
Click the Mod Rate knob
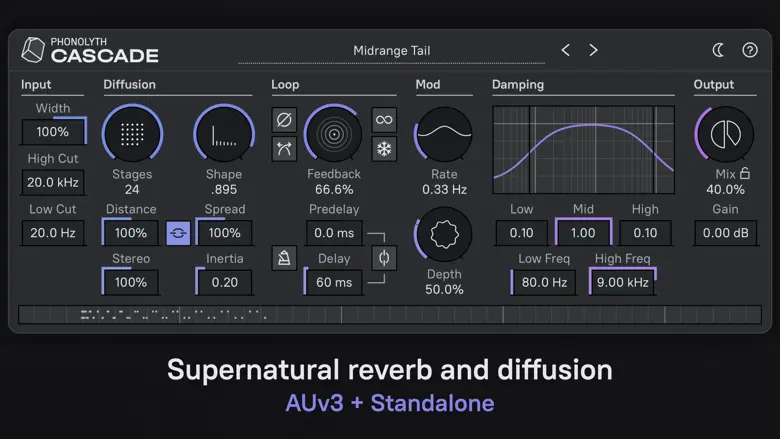pyautogui.click(x=444, y=134)
